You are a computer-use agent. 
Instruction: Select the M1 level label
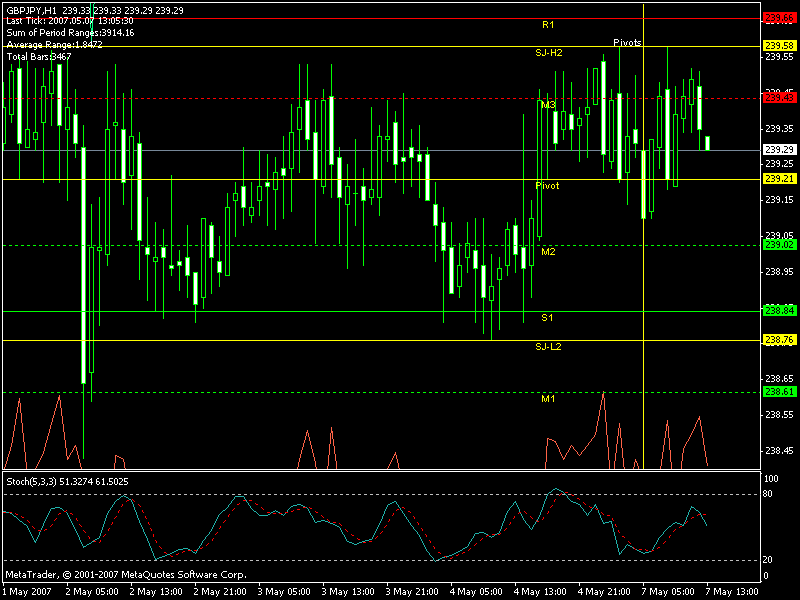[548, 399]
